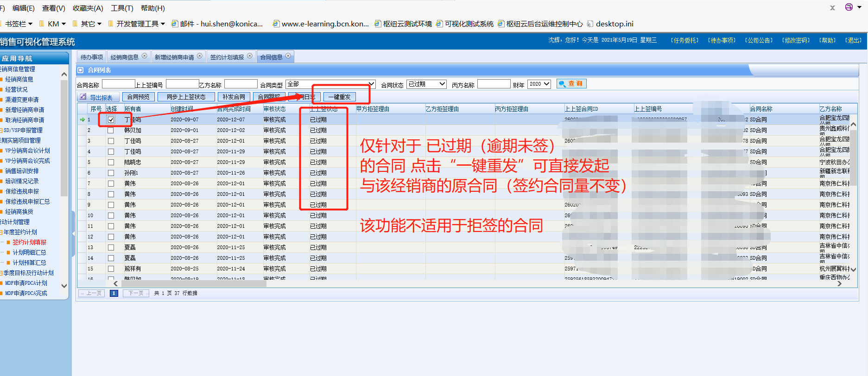This screenshot has width=868, height=376.
Task: Click the 一键重发 button
Action: [x=340, y=97]
